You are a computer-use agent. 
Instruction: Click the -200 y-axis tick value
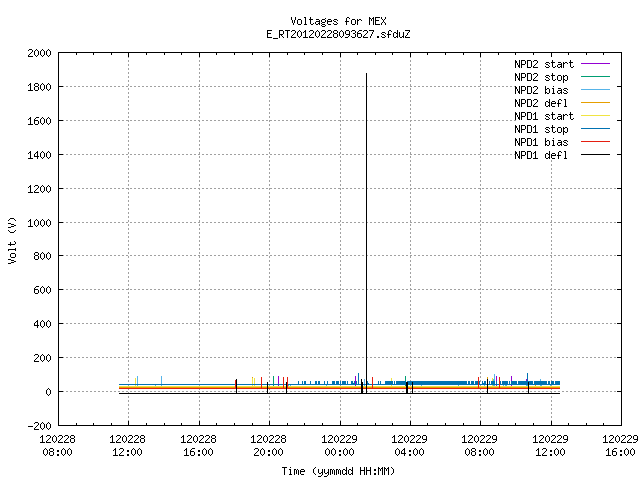tap(39, 426)
